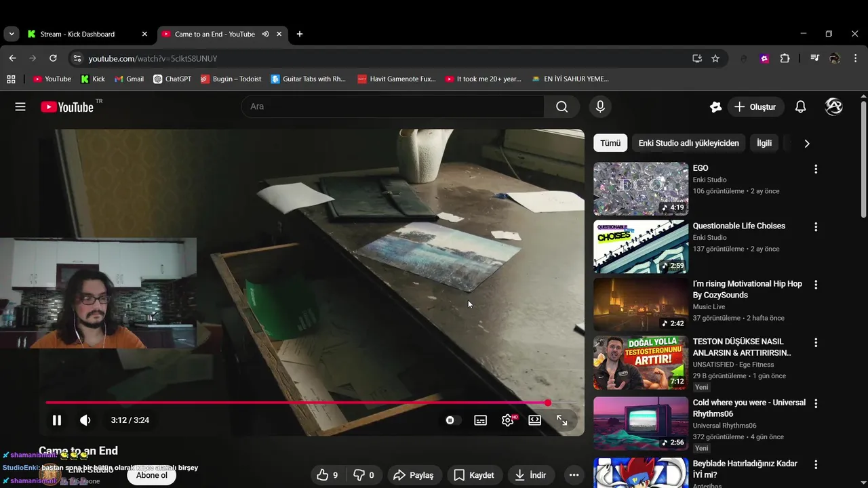Like the video thumbs up
Screen dimensions: 868x488
click(x=328, y=475)
